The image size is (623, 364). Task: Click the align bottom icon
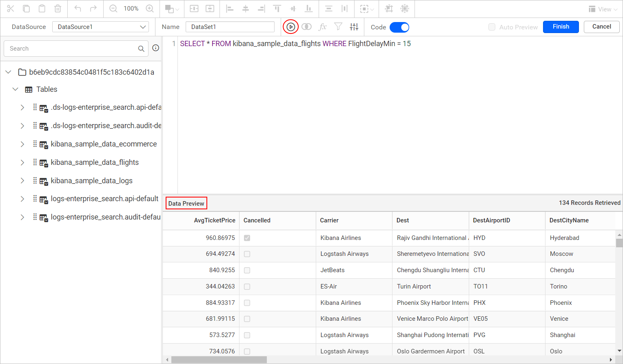point(309,9)
